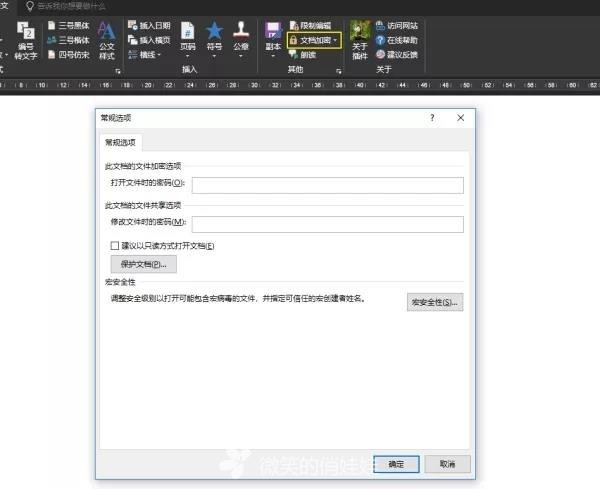Open the style group dialog launcher
The width and height of the screenshot is (600, 489).
pos(118,71)
